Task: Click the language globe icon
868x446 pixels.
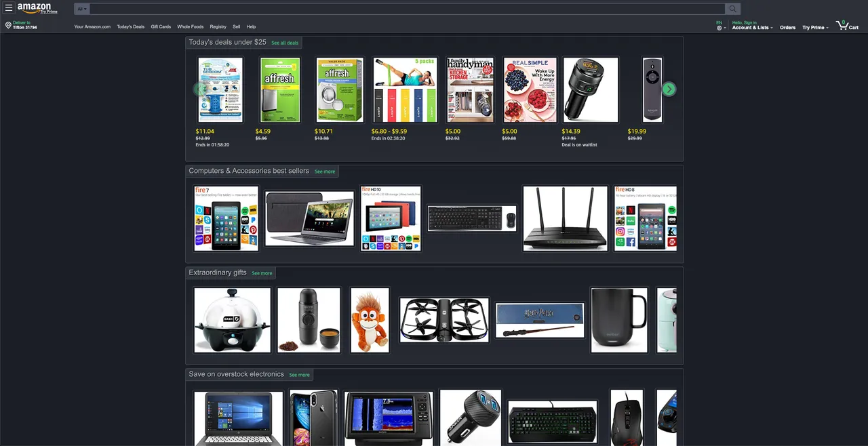Action: (x=719, y=28)
